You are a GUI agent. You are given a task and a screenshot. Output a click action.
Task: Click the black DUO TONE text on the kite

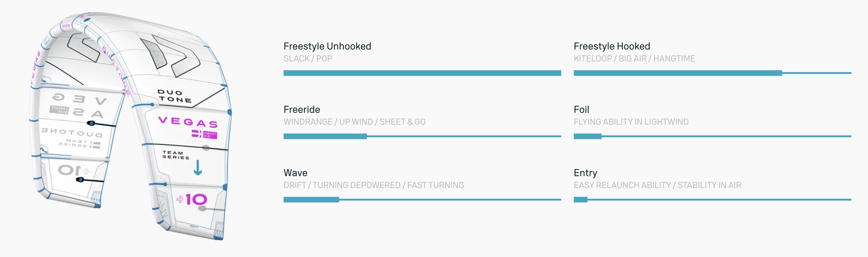click(x=174, y=96)
